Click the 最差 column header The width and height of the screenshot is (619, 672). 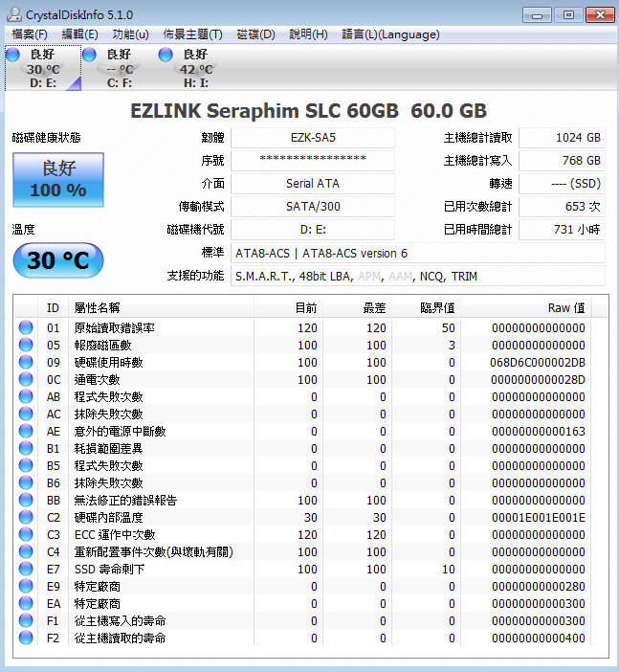[358, 307]
